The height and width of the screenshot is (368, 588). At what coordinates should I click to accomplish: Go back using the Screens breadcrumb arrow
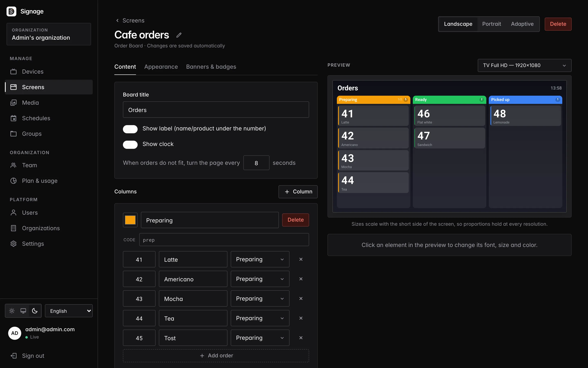(x=117, y=20)
